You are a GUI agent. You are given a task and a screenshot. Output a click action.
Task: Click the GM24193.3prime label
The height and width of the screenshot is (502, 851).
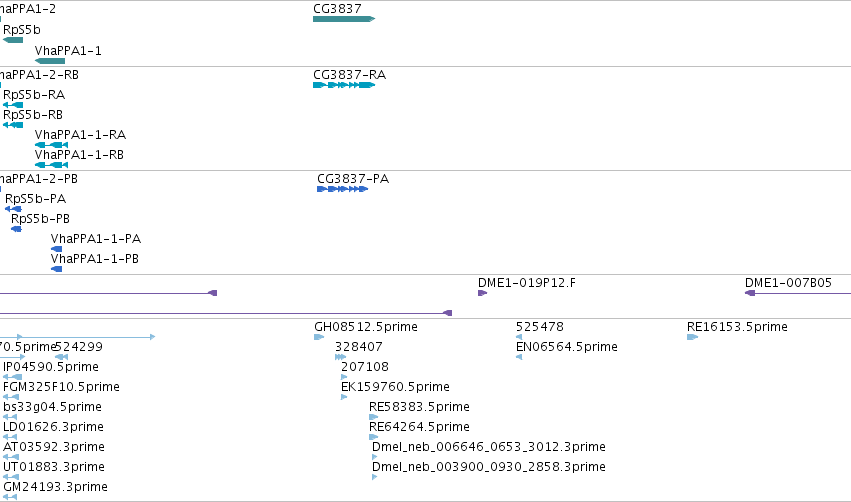click(55, 487)
